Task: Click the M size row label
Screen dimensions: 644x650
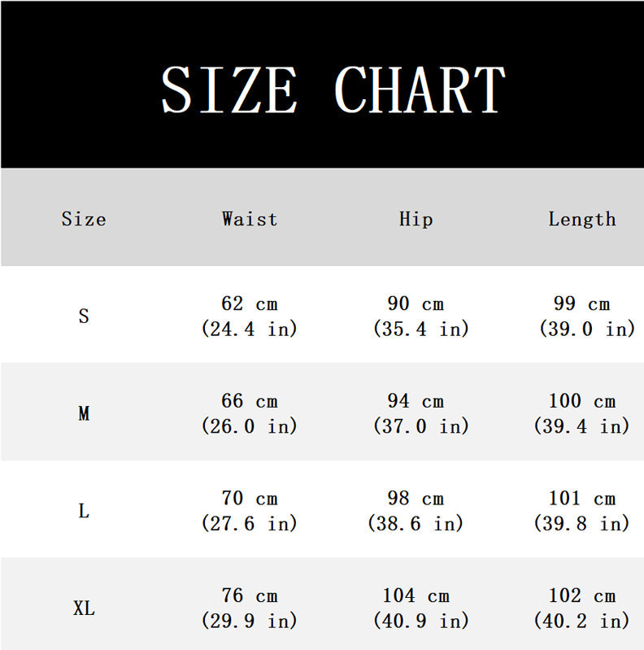Action: (x=84, y=413)
